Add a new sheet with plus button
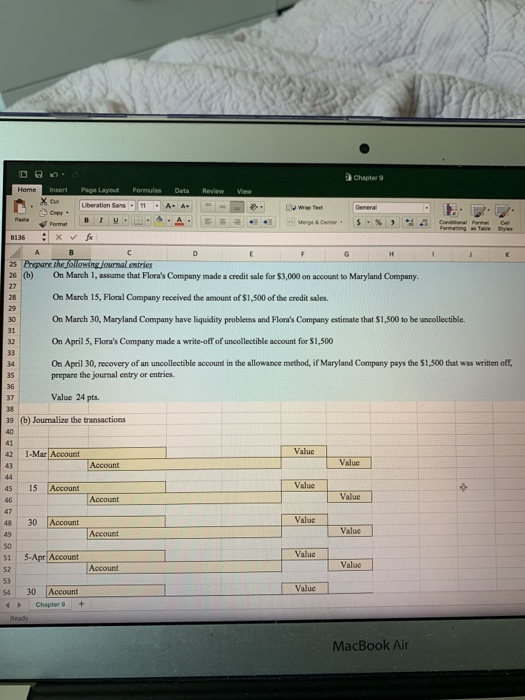This screenshot has width=525, height=700. (81, 604)
